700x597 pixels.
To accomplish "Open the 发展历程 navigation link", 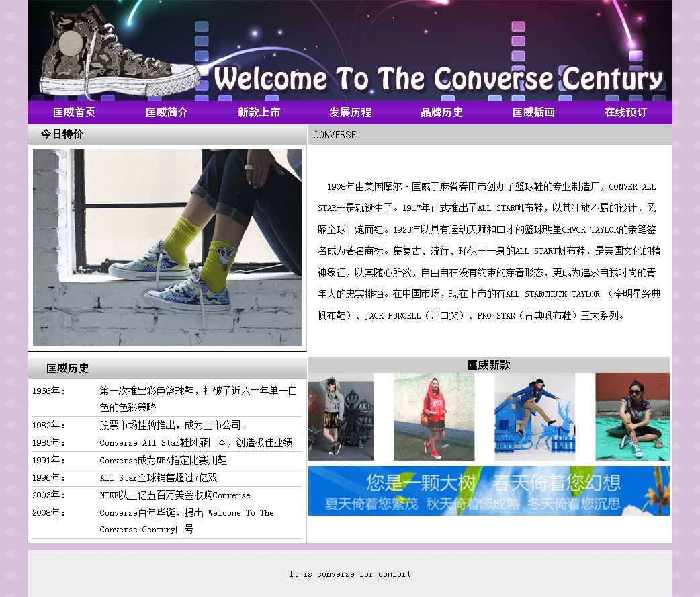I will coord(350,112).
